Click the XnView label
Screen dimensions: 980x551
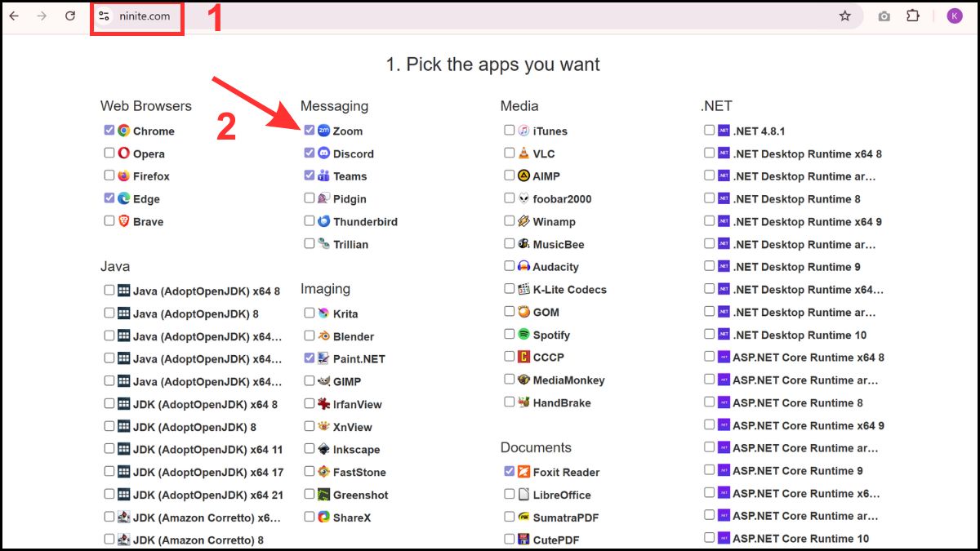coord(353,427)
